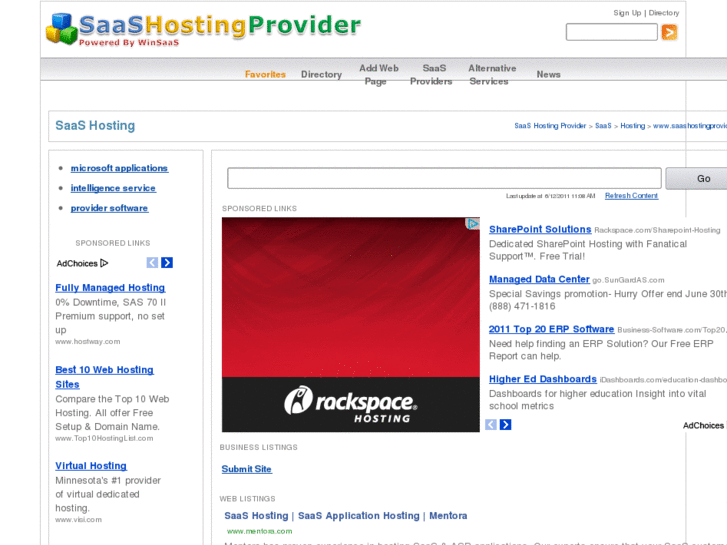Screen dimensions: 727x545
Task: Click AdChoices label in left sidebar
Action: coord(77,263)
